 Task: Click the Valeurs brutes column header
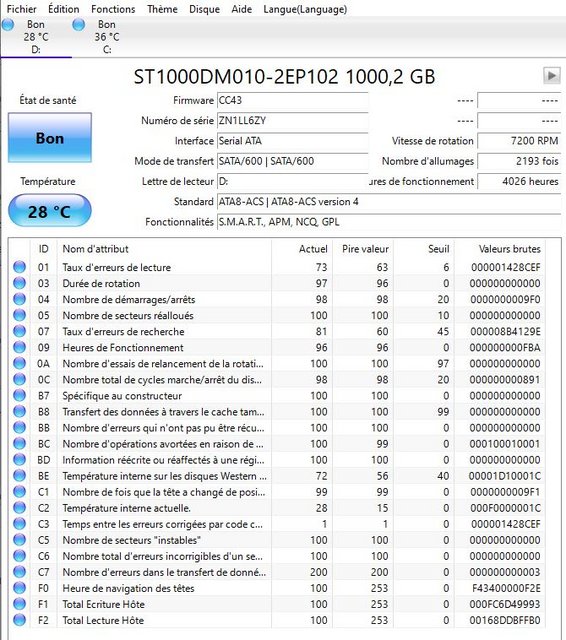tap(500, 249)
